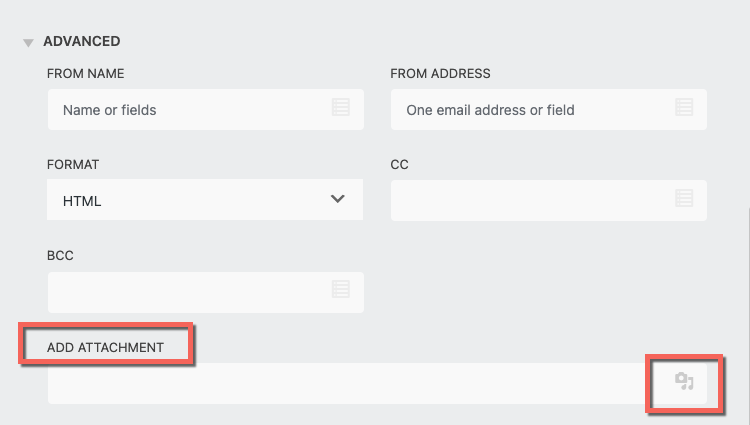Click inside the CC text field

[x=530, y=200]
